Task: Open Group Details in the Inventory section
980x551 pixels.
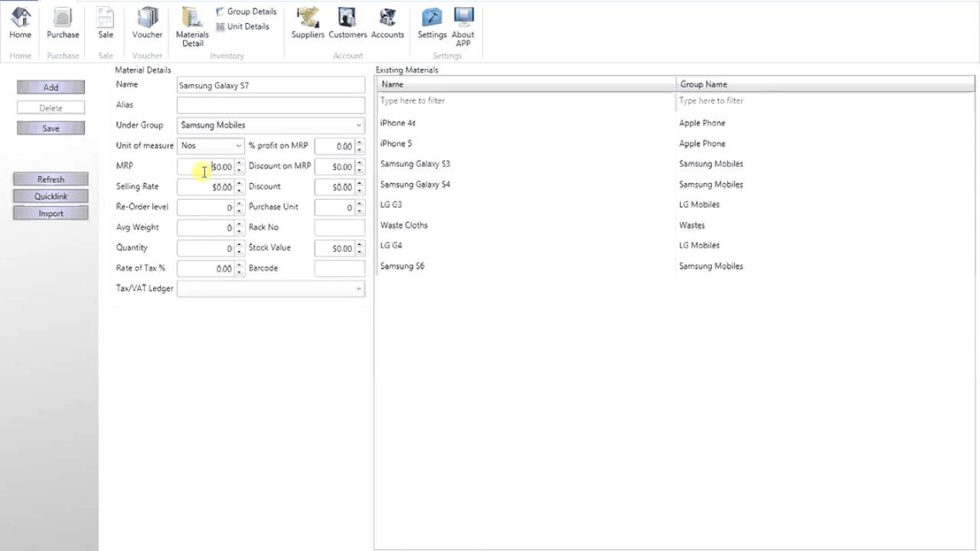Action: [247, 11]
